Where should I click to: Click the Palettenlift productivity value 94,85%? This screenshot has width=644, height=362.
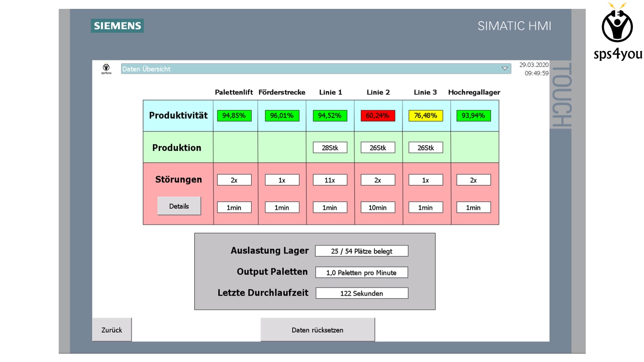point(234,115)
